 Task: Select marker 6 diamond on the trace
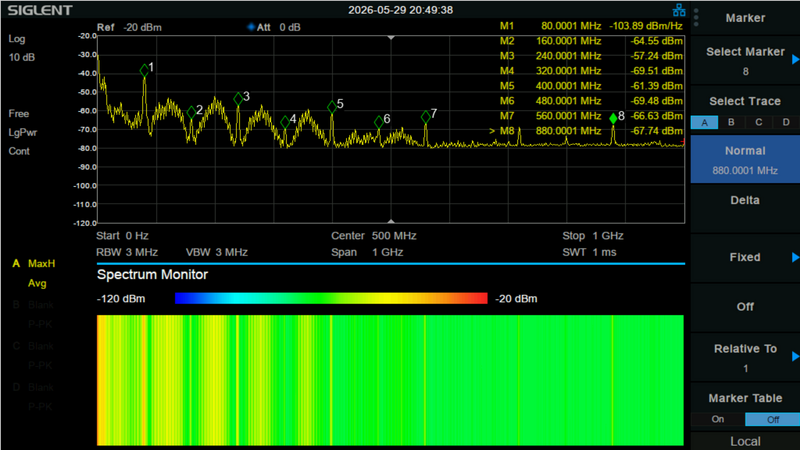pyautogui.click(x=379, y=122)
